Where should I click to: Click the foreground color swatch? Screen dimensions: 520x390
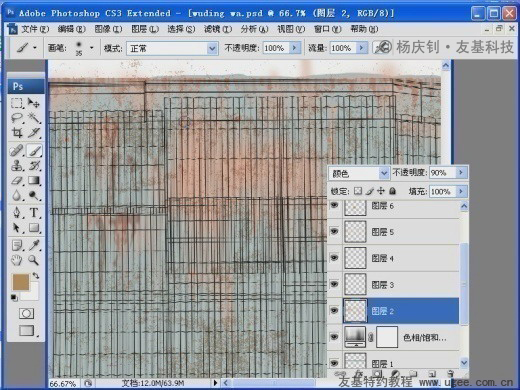[x=21, y=282]
